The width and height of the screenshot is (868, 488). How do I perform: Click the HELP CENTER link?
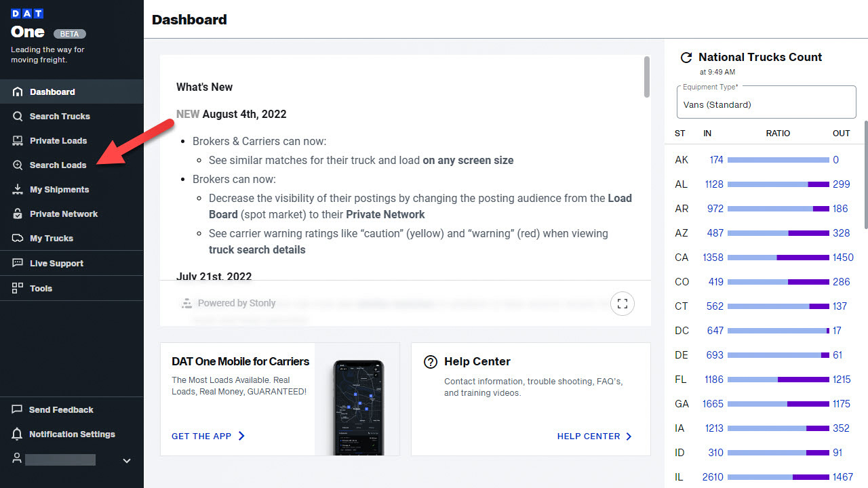coord(594,436)
